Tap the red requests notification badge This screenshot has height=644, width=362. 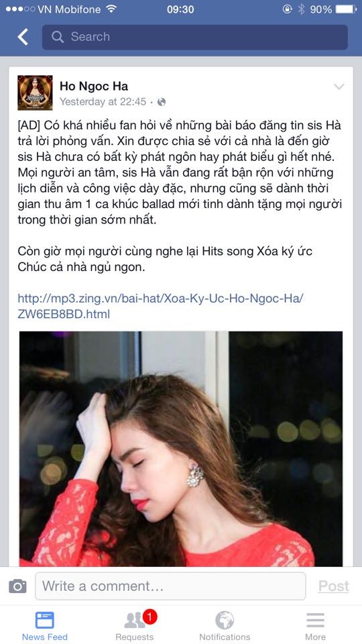tap(149, 616)
